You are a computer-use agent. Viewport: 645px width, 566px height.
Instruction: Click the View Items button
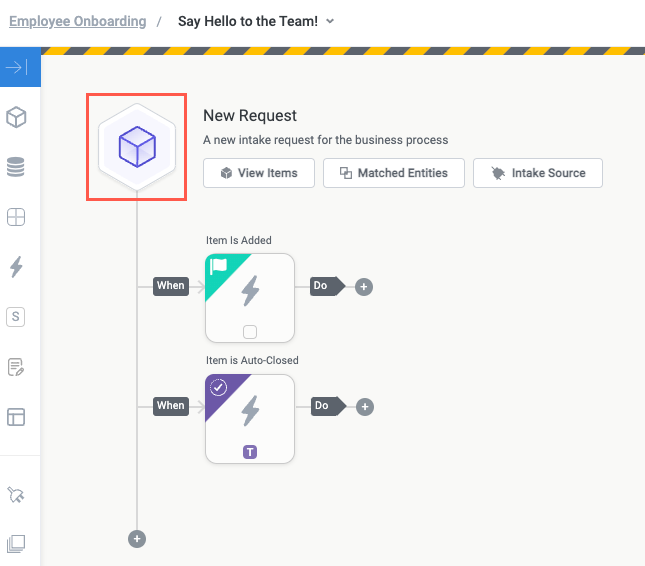259,173
